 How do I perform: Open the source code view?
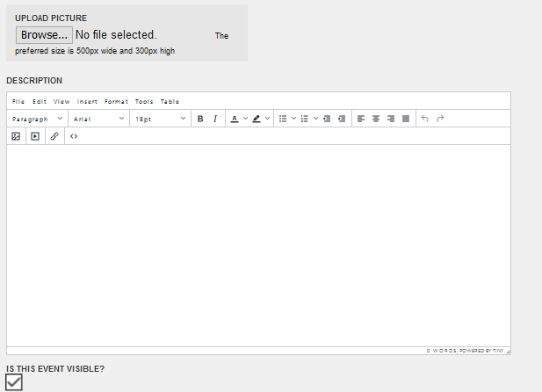[x=74, y=136]
